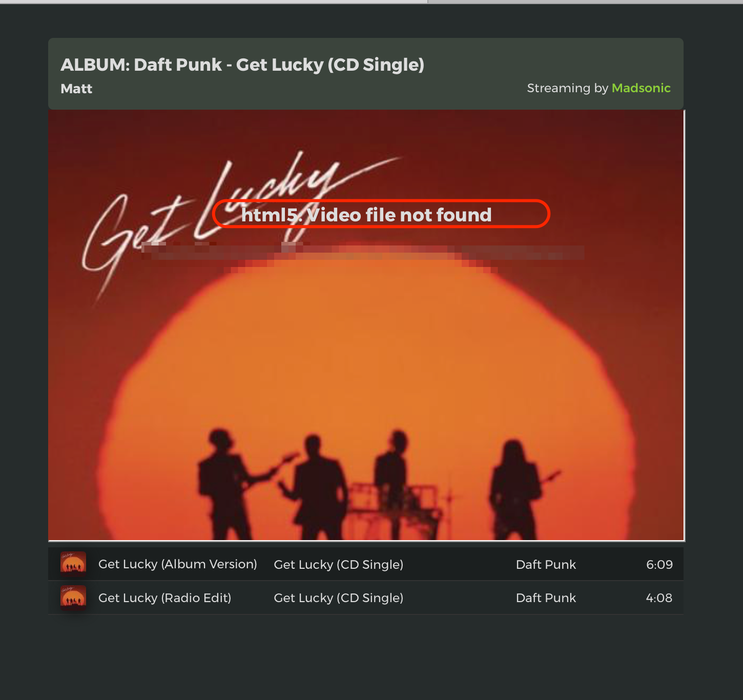The height and width of the screenshot is (700, 743).
Task: Click album name on the Album Version row
Action: click(x=339, y=565)
